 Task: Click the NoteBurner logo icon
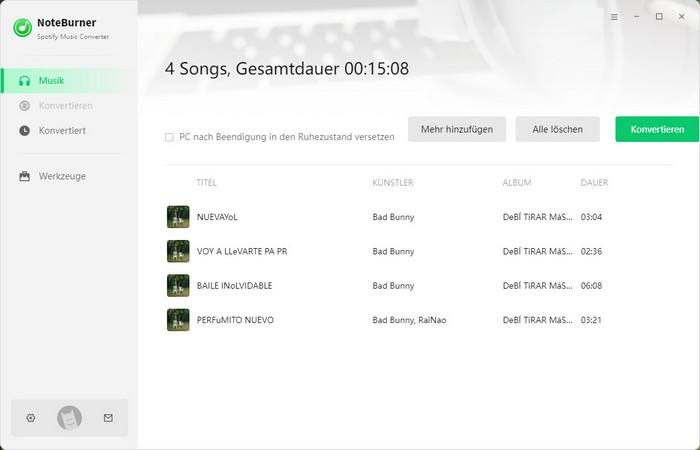[x=22, y=28]
